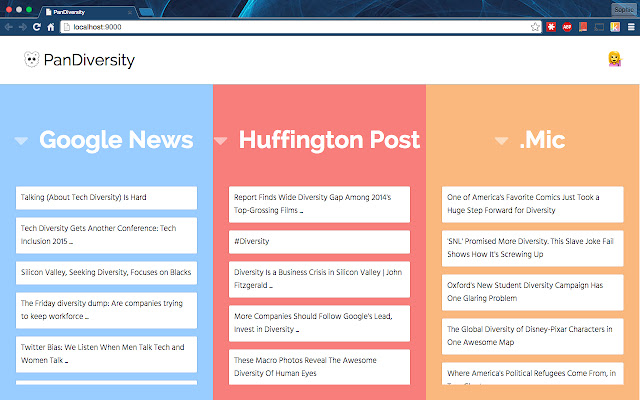Screen dimensions: 640x400
Task: Collapse the Google News column arrow
Action: 21,141
